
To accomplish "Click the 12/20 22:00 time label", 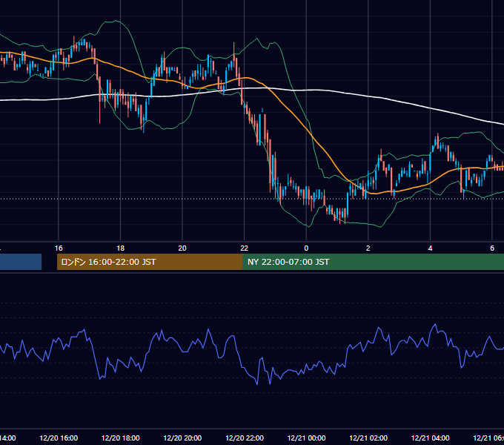I will [245, 438].
